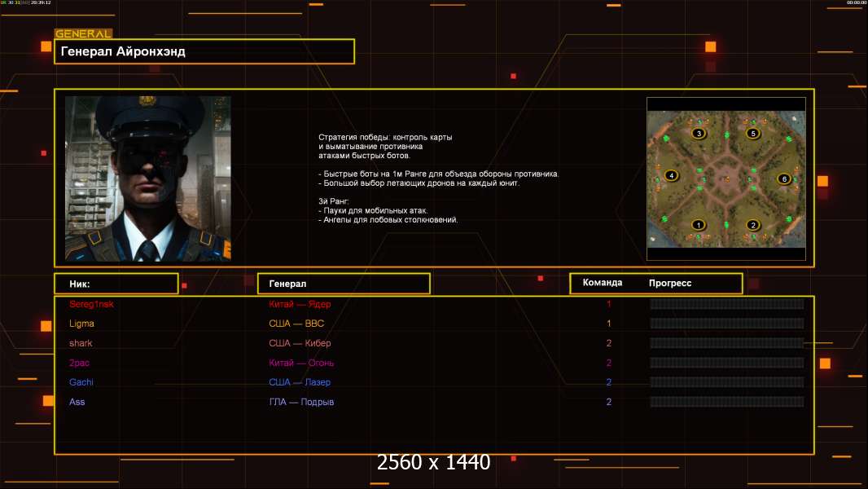868x489 pixels.
Task: Click the Генерал Айронхэнд title box
Action: pos(204,51)
